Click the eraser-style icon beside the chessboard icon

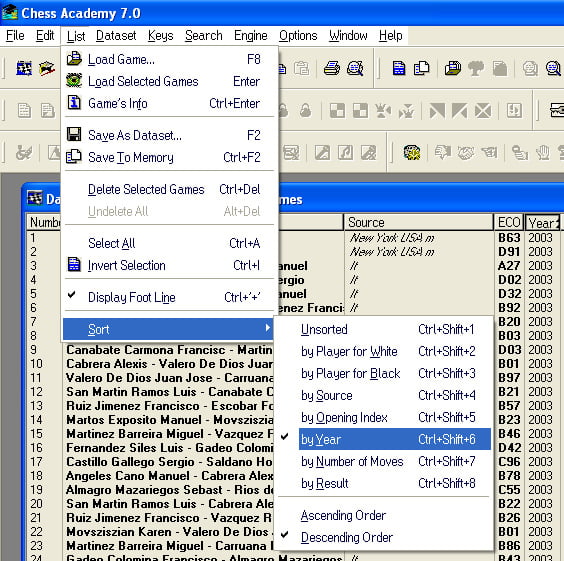[x=47, y=68]
